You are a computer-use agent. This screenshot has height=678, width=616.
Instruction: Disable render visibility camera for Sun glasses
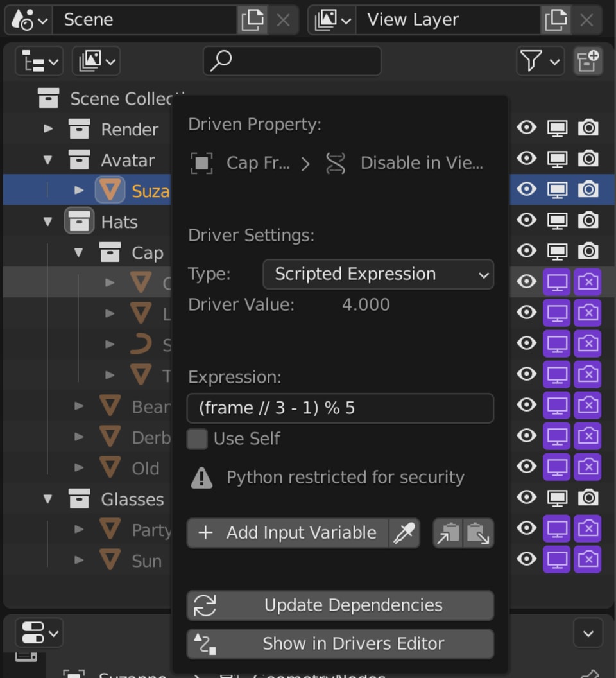click(588, 559)
